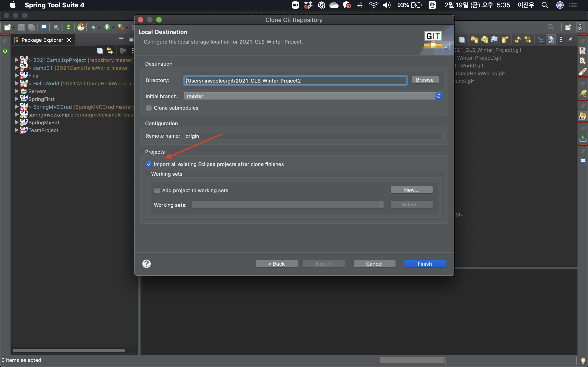Uncheck Import all existing Eclipse projects
The height and width of the screenshot is (367, 588).
point(149,164)
